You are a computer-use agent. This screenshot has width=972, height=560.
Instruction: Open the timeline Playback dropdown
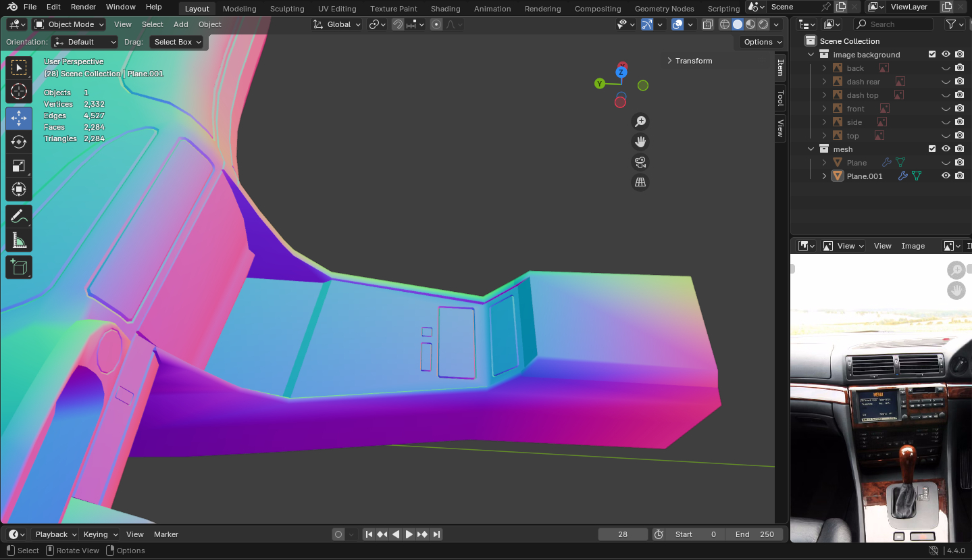(x=55, y=534)
